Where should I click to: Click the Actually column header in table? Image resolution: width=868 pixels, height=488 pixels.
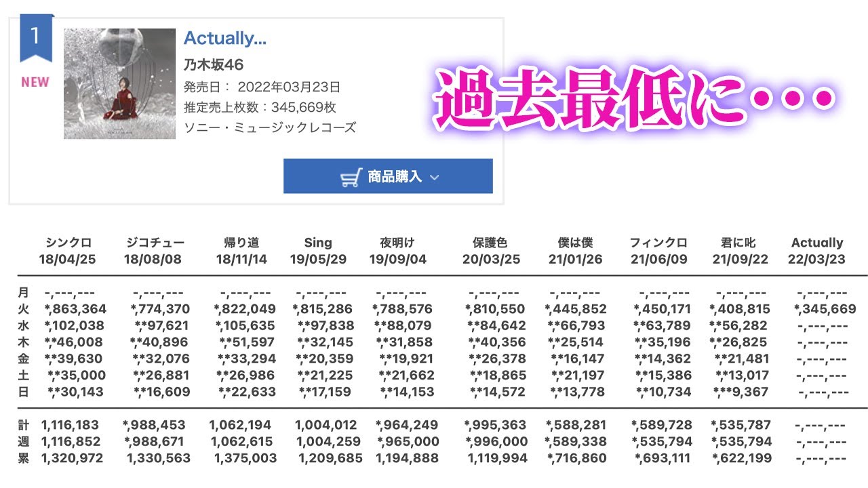[x=817, y=243]
